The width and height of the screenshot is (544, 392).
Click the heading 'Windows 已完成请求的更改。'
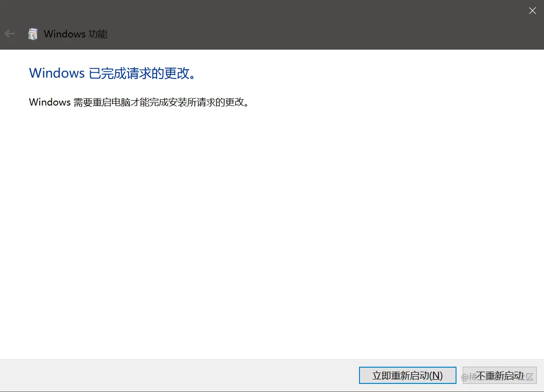click(x=113, y=73)
